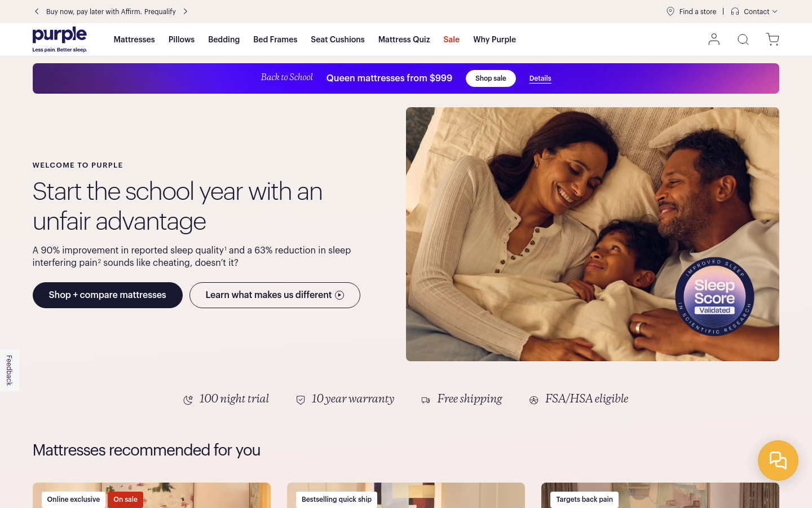Screen dimensions: 812x508
Task: Click the Targets back pain badge
Action: point(584,500)
